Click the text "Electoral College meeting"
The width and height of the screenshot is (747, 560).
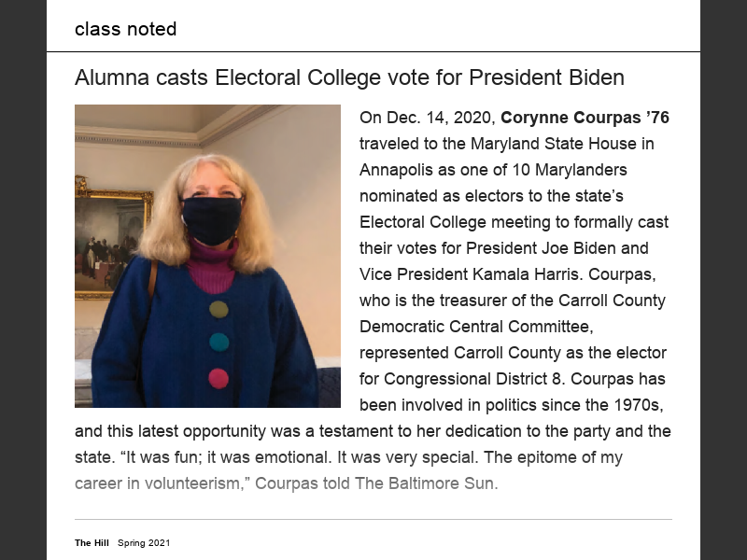(x=448, y=222)
